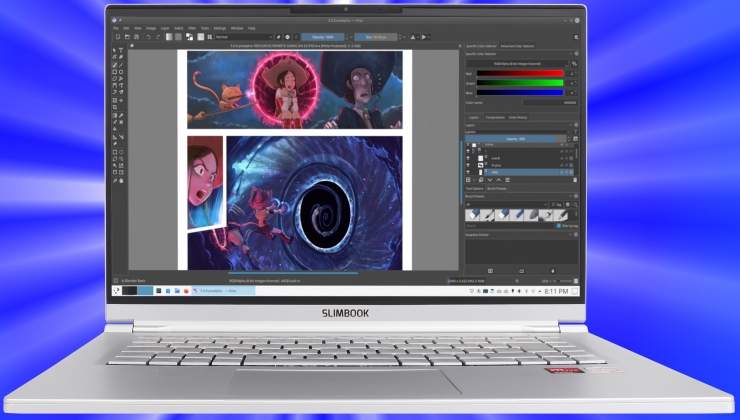Open the horizontal mirror options arrow
The height and width of the screenshot is (420, 740).
click(418, 37)
